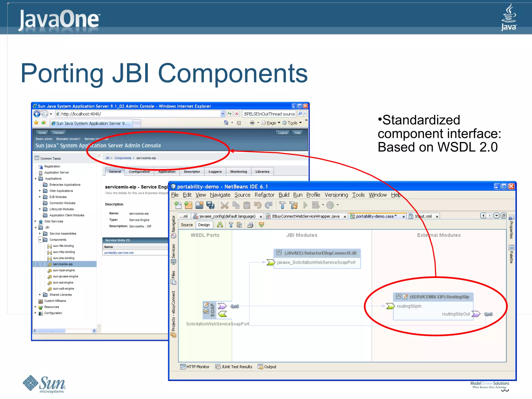The width and height of the screenshot is (532, 399).
Task: Click the Clean and Build broom icon
Action: (x=294, y=205)
